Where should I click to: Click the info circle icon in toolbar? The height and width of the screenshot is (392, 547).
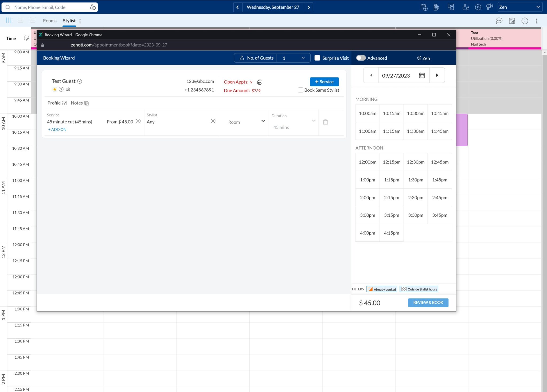click(x=525, y=21)
